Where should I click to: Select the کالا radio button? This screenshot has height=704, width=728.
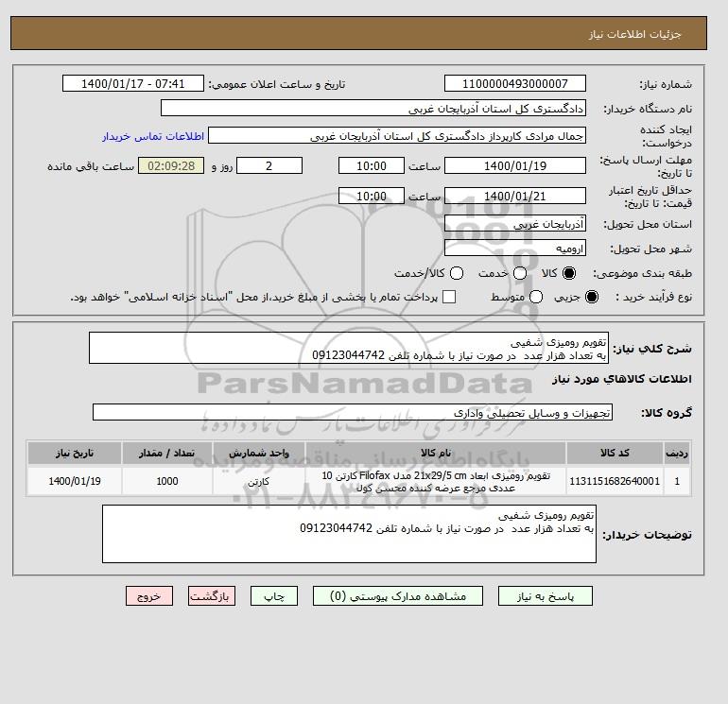pos(569,273)
